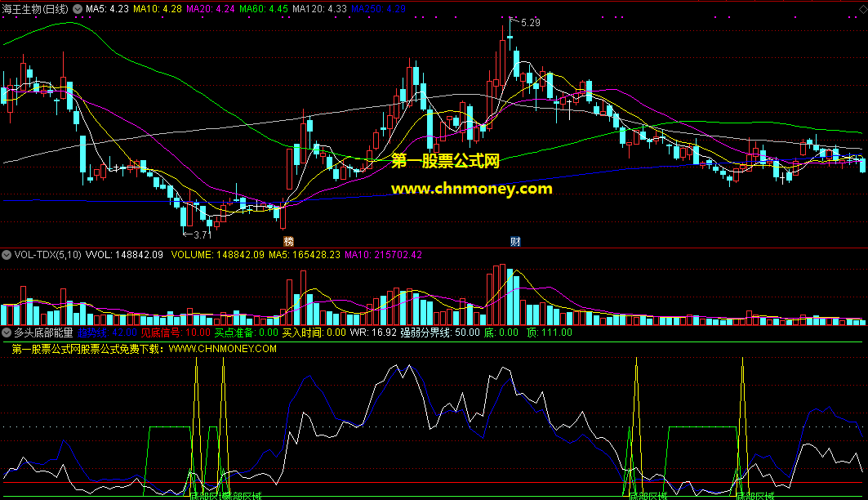The width and height of the screenshot is (868, 500).
Task: Click the VOLUME: 148842.09 value
Action: click(x=217, y=255)
